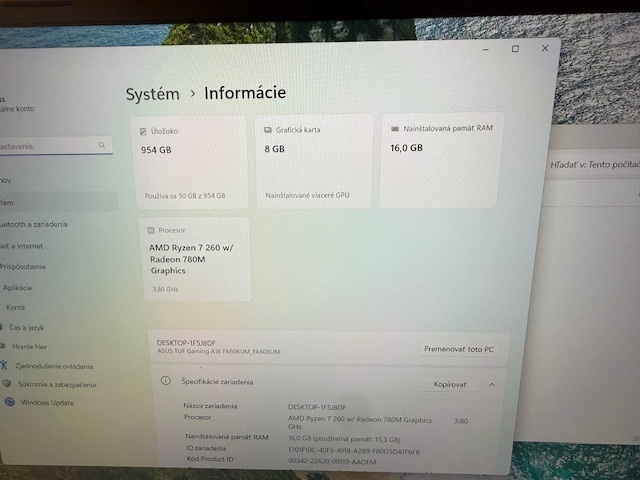Image resolution: width=640 pixels, height=480 pixels.
Task: Open Bluetooth a zariadenia settings
Action: pyautogui.click(x=34, y=224)
